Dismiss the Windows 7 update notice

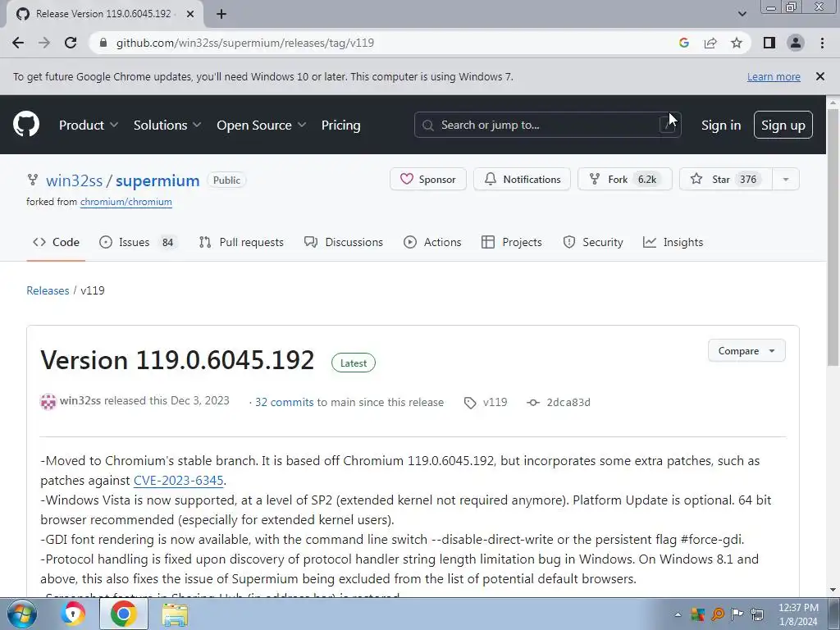[x=819, y=76]
